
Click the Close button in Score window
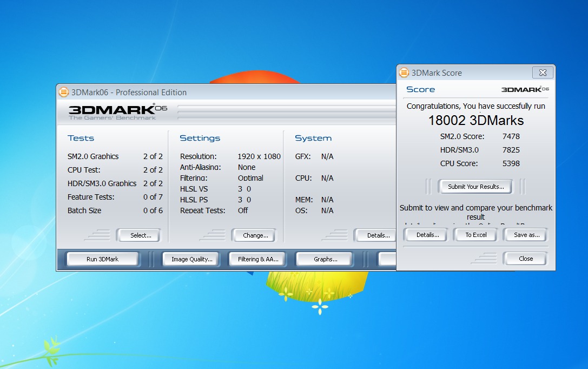(525, 259)
